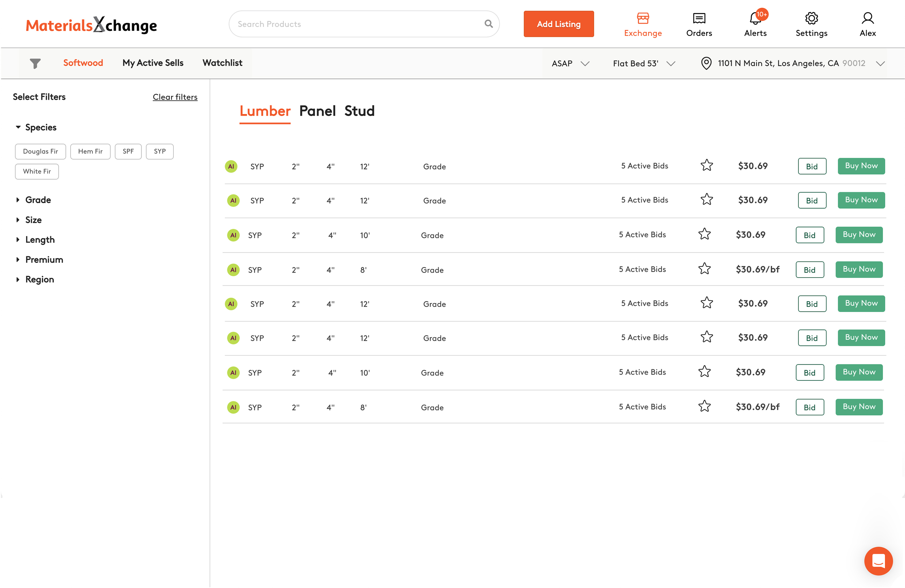Open the Orders icon

[699, 18]
